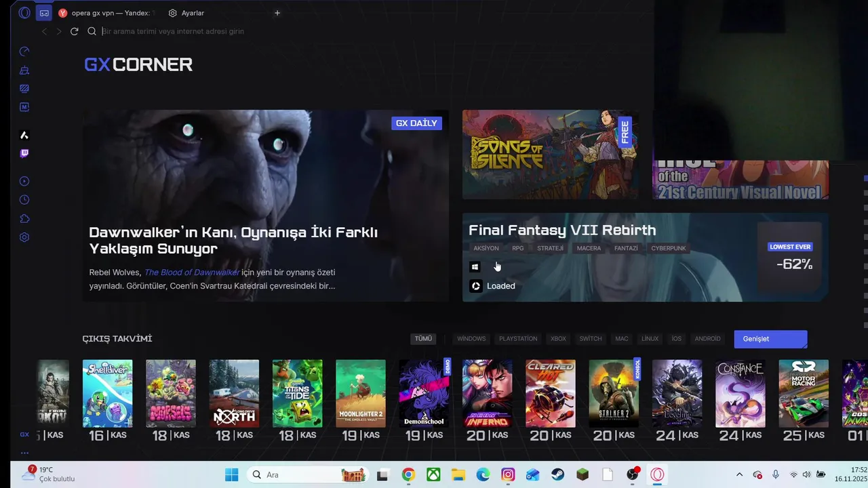Image resolution: width=868 pixels, height=488 pixels.
Task: Open the striped monitor sidebar icon
Action: tap(24, 88)
